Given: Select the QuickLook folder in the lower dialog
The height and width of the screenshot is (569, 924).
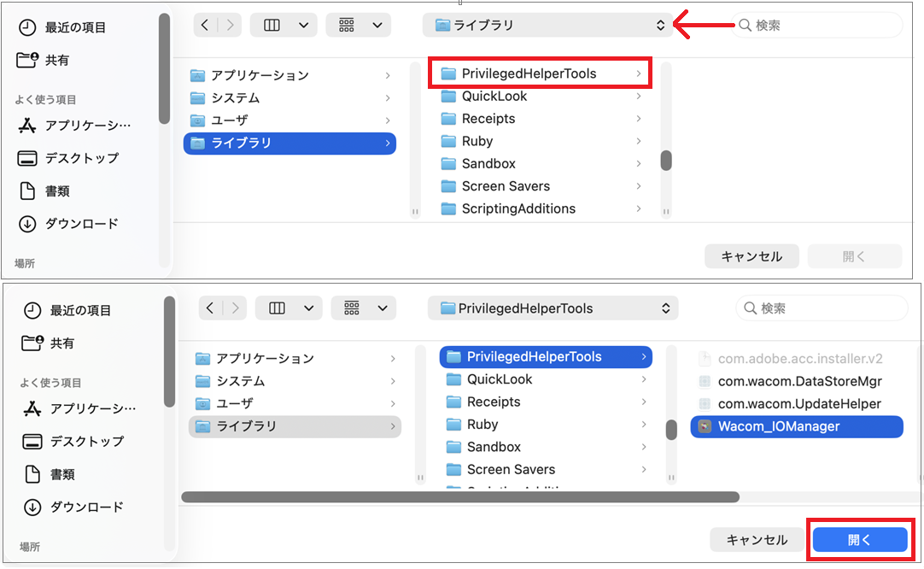Looking at the screenshot, I should click(x=546, y=379).
